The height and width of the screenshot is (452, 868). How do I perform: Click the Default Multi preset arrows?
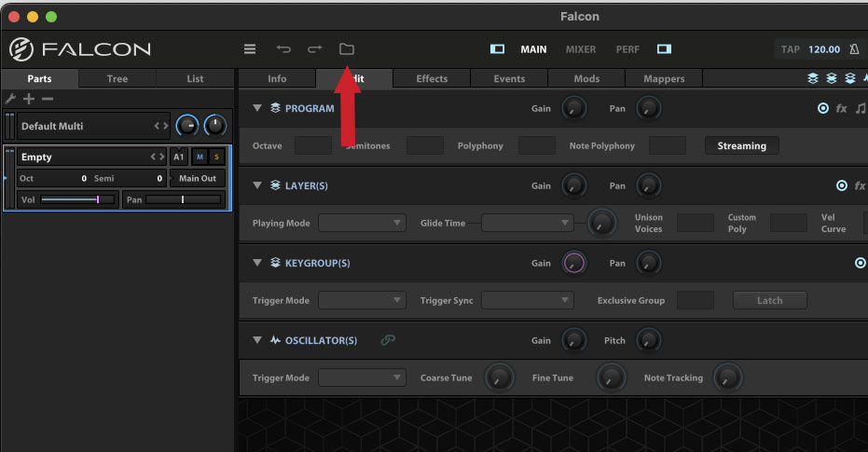[161, 126]
